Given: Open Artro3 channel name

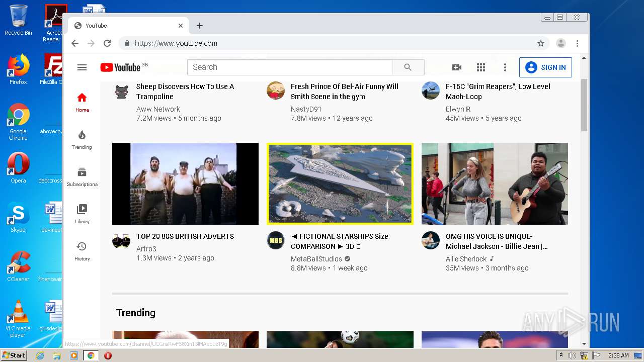Looking at the screenshot, I should [x=146, y=249].
